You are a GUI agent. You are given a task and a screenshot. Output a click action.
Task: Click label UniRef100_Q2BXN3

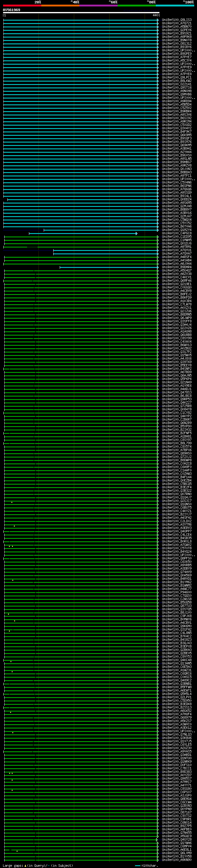tap(177, 806)
